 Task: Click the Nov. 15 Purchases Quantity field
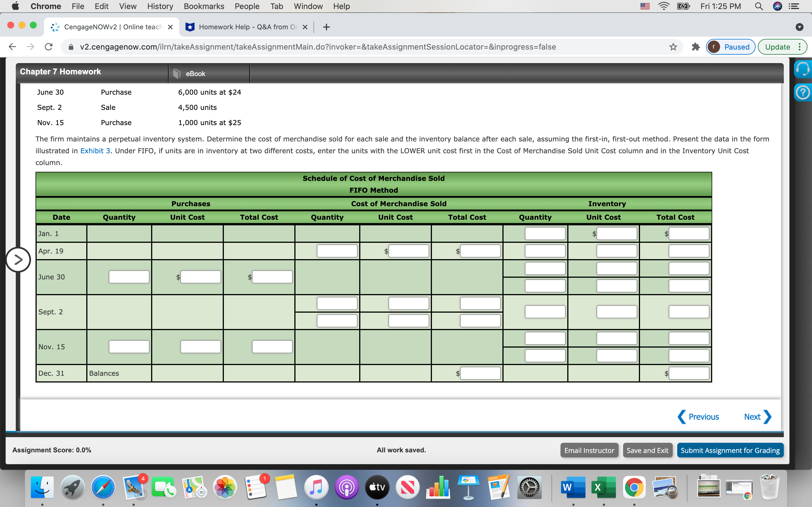tap(129, 346)
